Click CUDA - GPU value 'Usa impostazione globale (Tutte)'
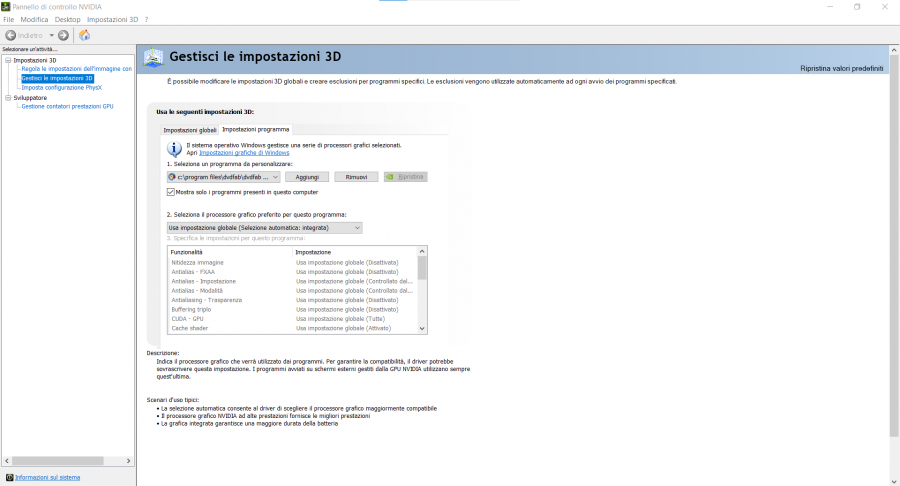 click(340, 319)
